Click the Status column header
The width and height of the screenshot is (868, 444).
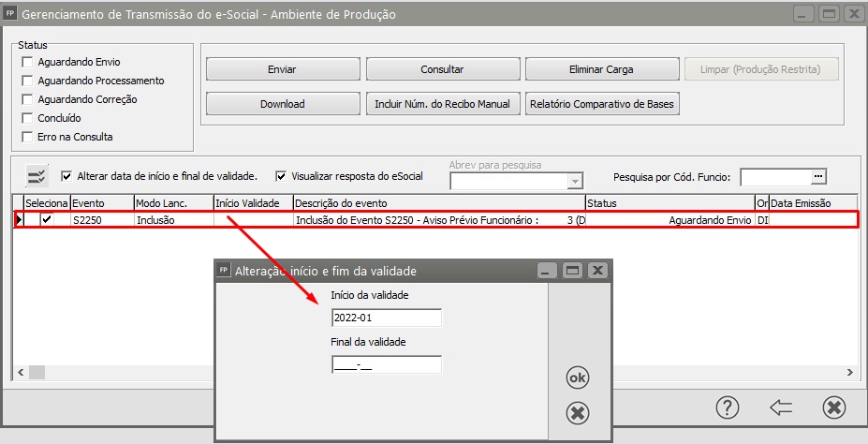click(x=670, y=203)
